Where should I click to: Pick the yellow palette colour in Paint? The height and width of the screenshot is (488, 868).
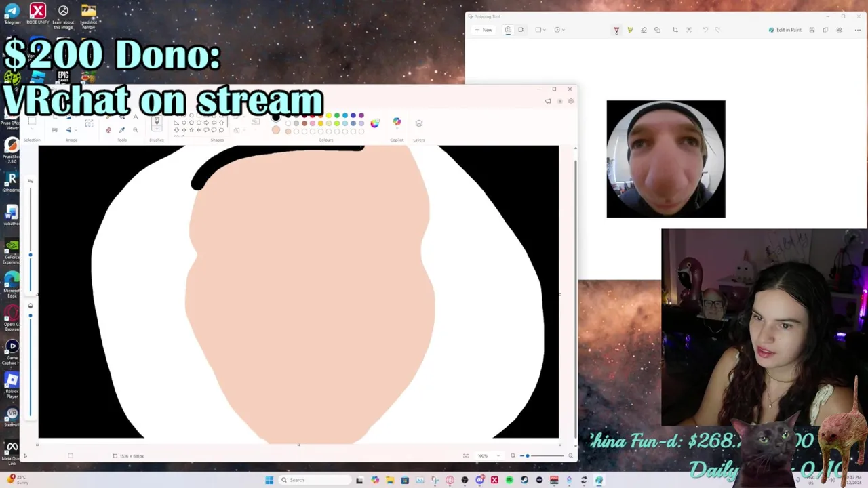coord(329,115)
